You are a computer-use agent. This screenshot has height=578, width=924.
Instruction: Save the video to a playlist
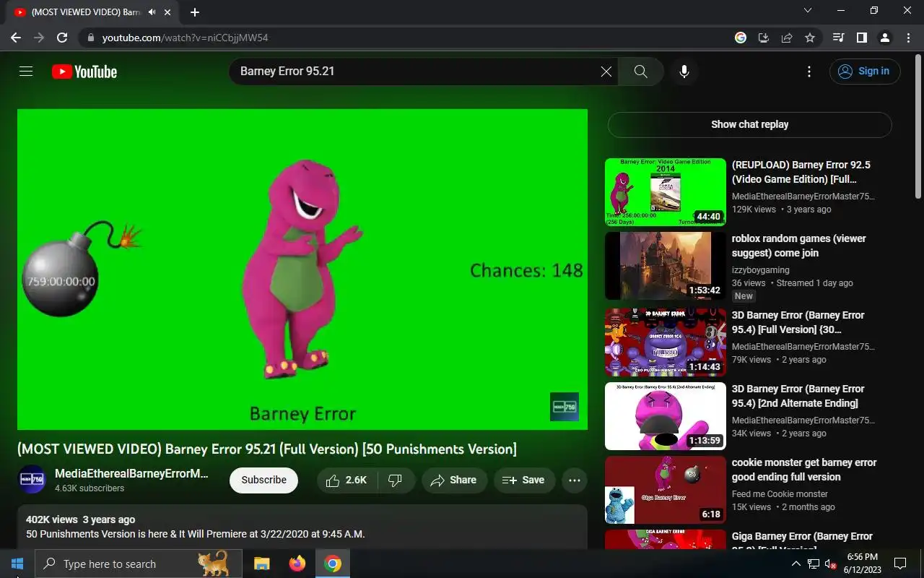tap(523, 480)
